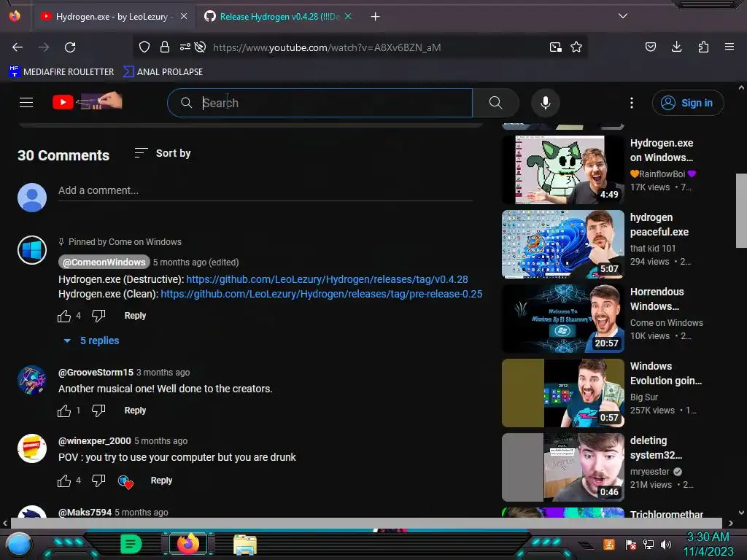Click the browser forward arrow
Viewport: 747px width, 560px height.
[x=44, y=47]
